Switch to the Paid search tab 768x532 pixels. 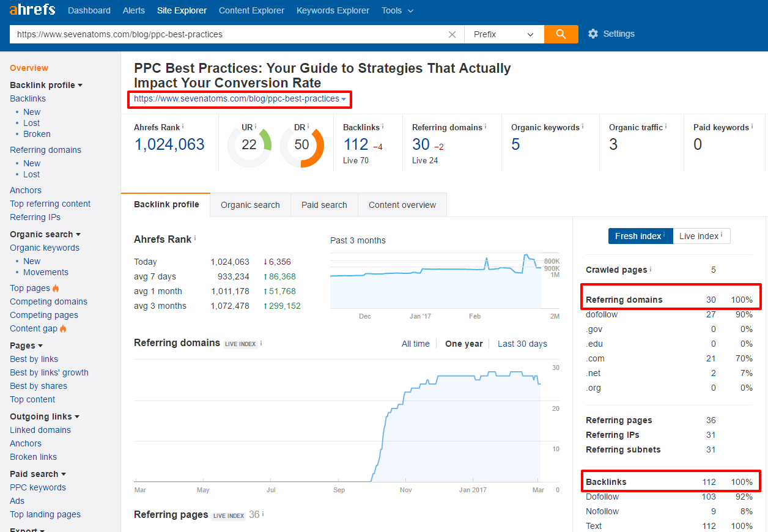coord(324,205)
